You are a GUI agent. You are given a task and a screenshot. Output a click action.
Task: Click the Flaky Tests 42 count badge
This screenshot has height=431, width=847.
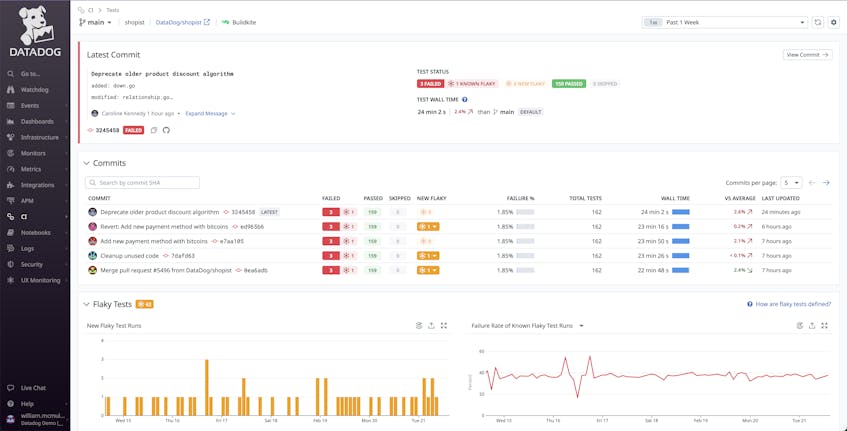tap(145, 305)
